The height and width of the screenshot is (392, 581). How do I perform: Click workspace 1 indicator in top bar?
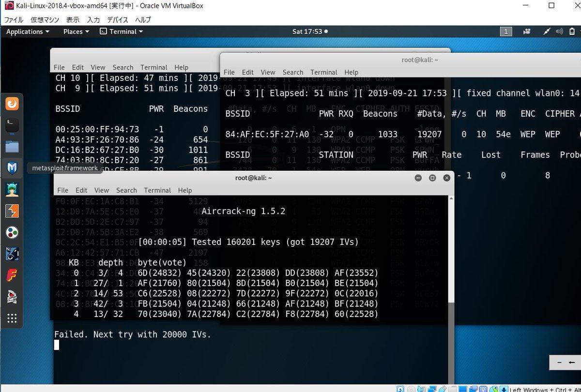coord(505,31)
